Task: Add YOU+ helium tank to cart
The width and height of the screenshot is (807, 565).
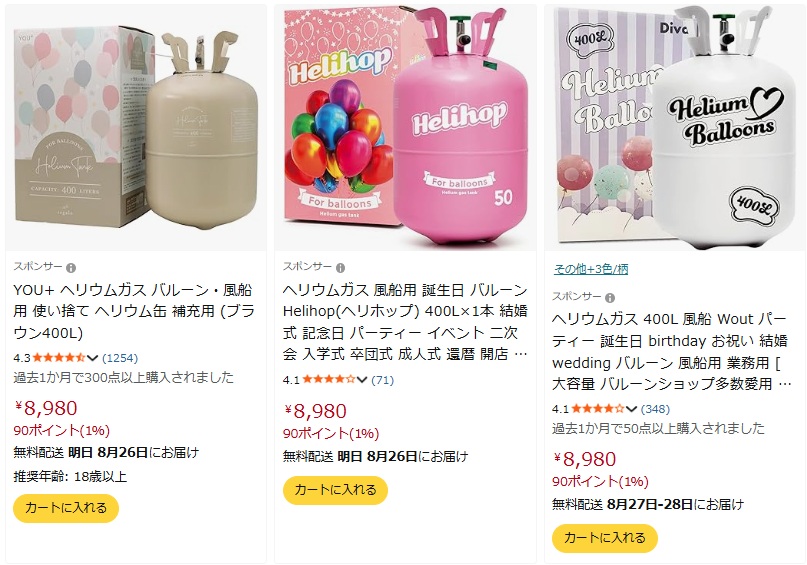Action: pos(66,508)
